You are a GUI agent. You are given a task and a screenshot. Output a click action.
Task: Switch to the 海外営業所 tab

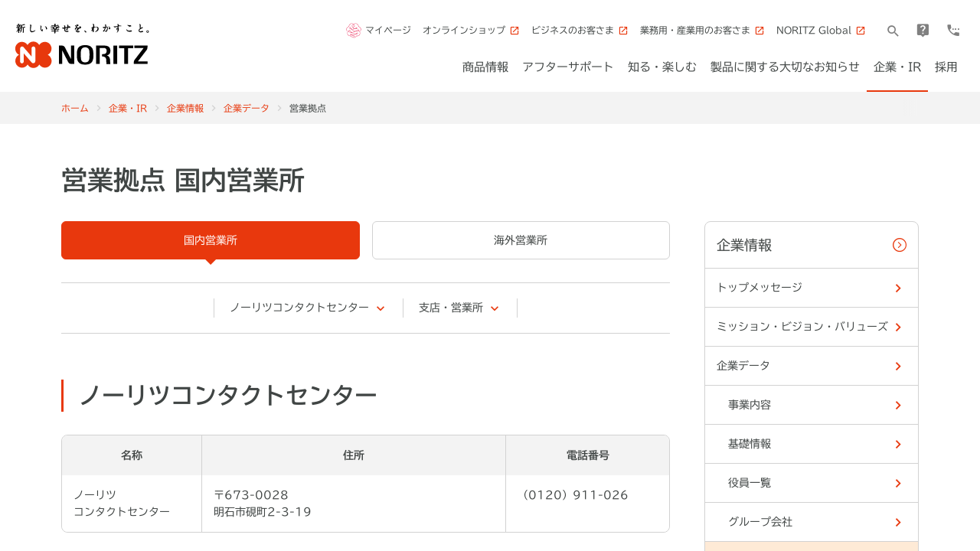pos(521,240)
